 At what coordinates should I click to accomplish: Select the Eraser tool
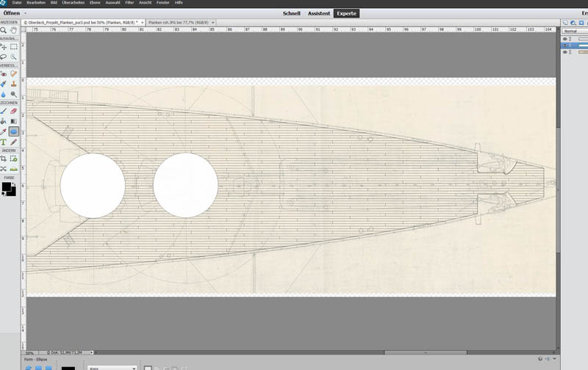click(14, 112)
